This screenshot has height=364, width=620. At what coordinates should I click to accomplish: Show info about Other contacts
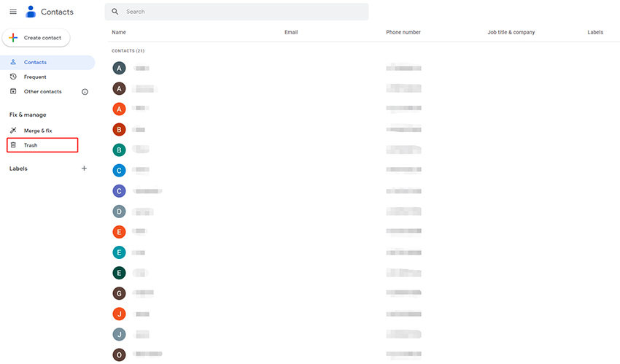pyautogui.click(x=85, y=92)
